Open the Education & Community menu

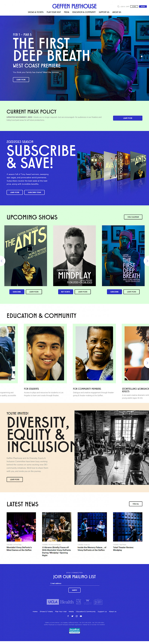(84, 12)
